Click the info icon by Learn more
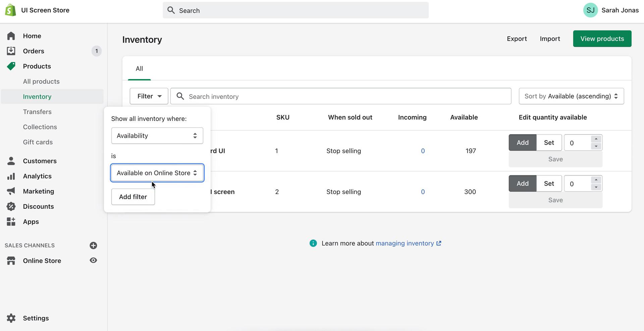 313,243
